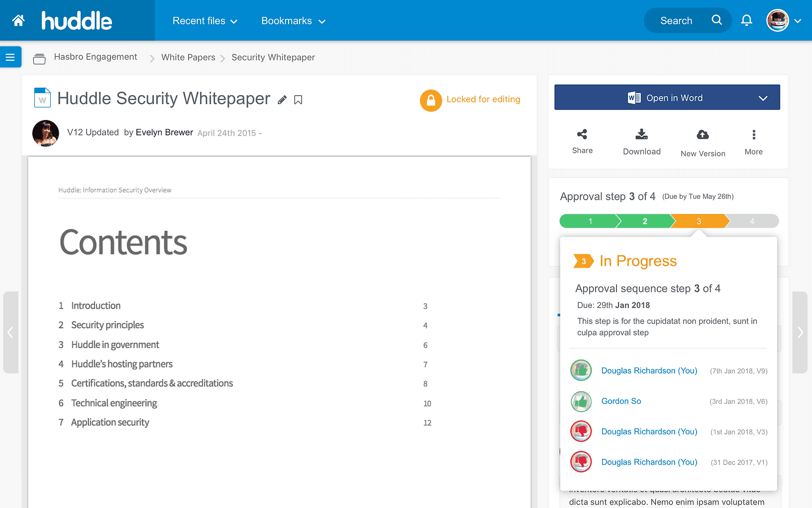
Task: Click the user profile avatar
Action: 778,20
